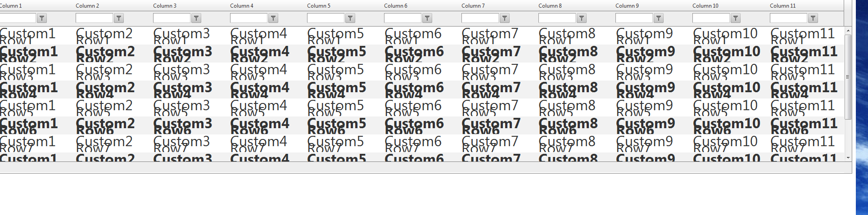Screen dimensions: 868x215
Task: Open the filter icon for Column 2
Action: (x=119, y=18)
